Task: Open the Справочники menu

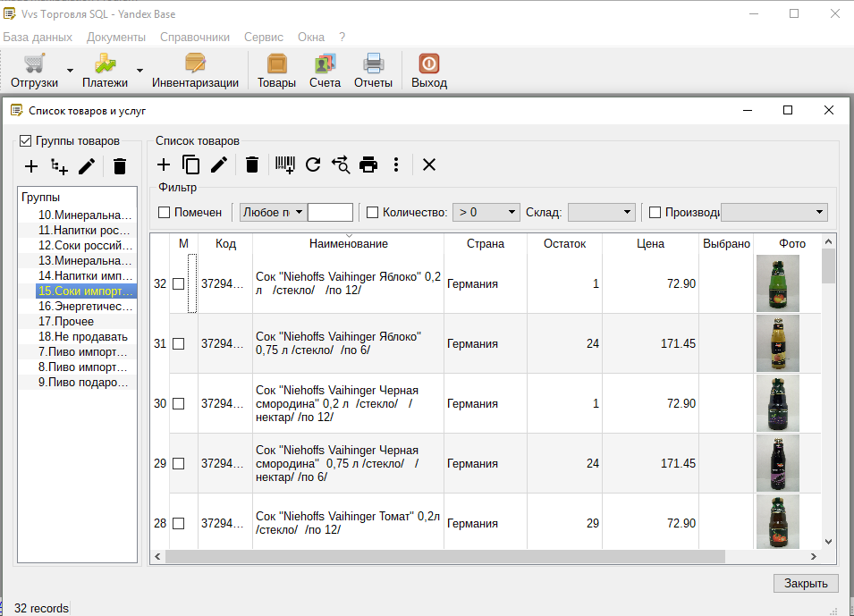Action: pos(195,37)
